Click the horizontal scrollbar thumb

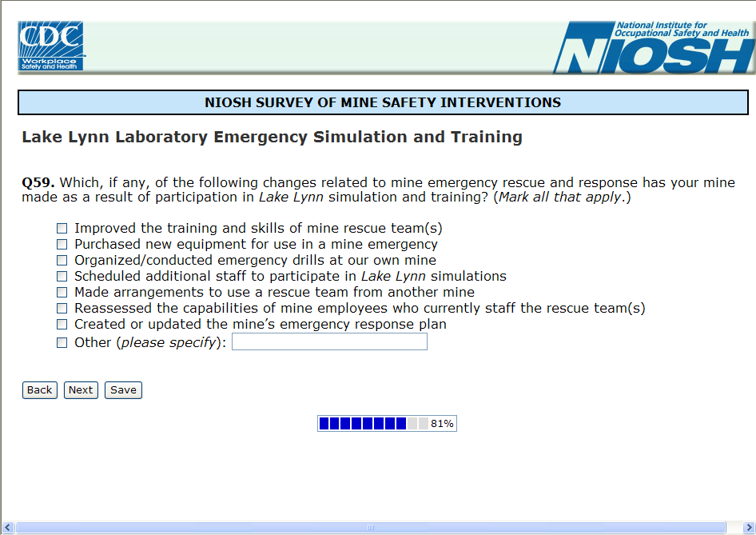(370, 528)
